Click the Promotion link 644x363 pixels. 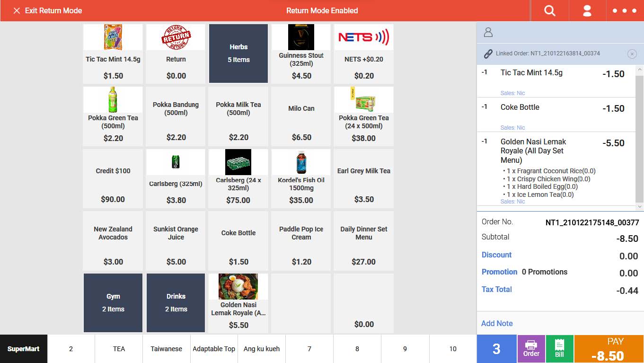pyautogui.click(x=499, y=272)
